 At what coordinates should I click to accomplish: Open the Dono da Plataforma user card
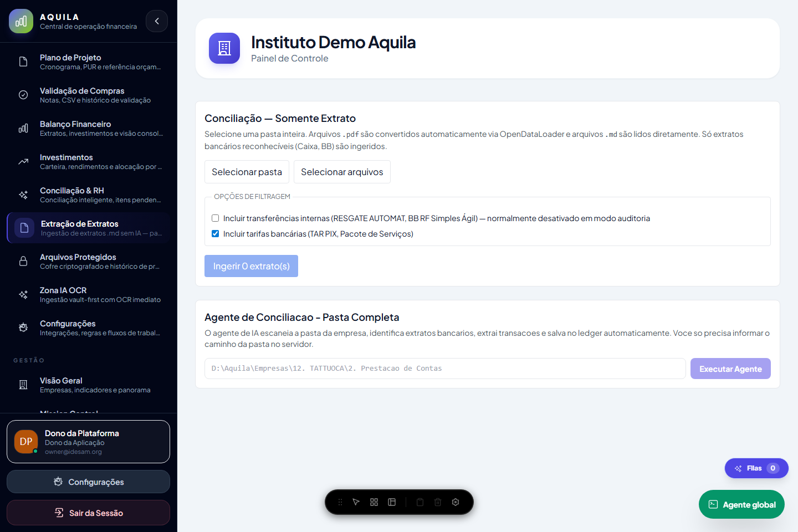click(89, 442)
